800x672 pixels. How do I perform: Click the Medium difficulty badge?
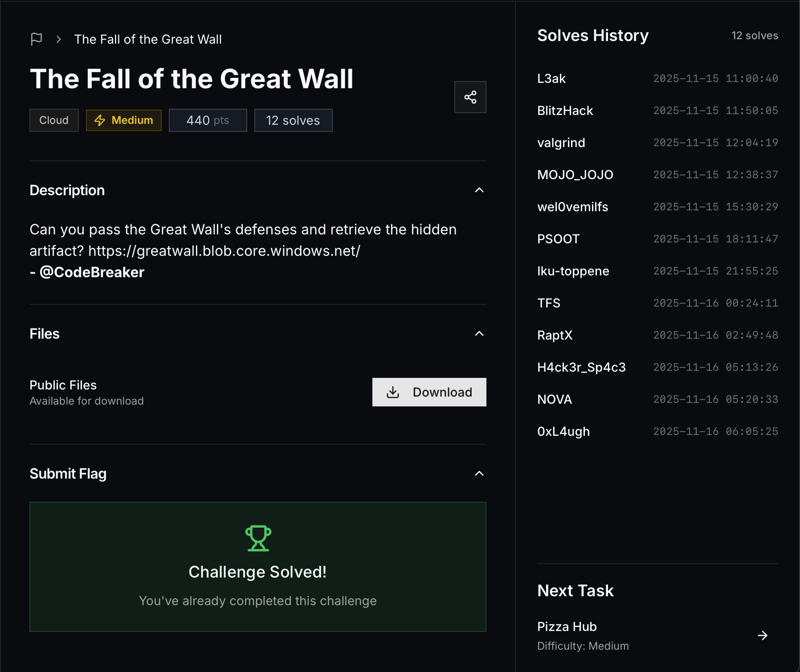[x=124, y=120]
